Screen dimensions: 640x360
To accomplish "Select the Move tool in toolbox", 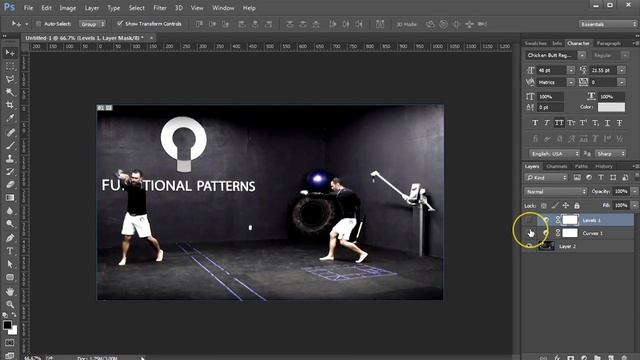I will (10, 53).
